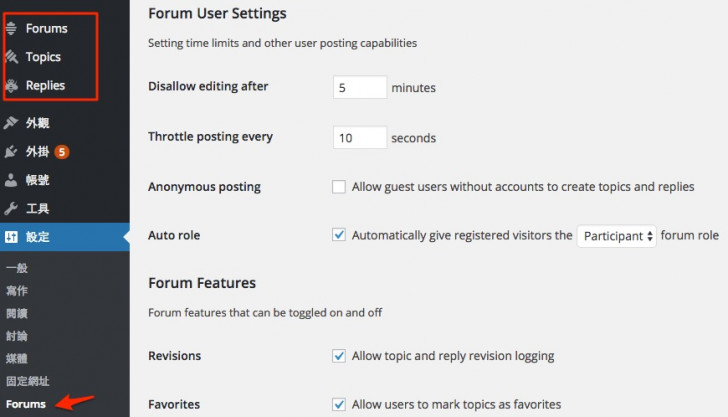Screen dimensions: 728x417
Task: Click the Replies bug icon in sidebar
Action: click(11, 85)
